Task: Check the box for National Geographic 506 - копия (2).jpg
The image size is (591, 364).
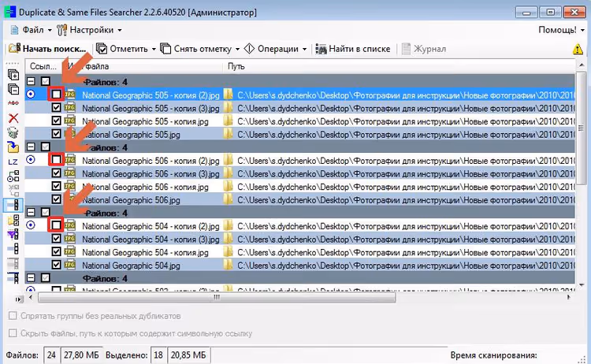Action: (x=56, y=160)
